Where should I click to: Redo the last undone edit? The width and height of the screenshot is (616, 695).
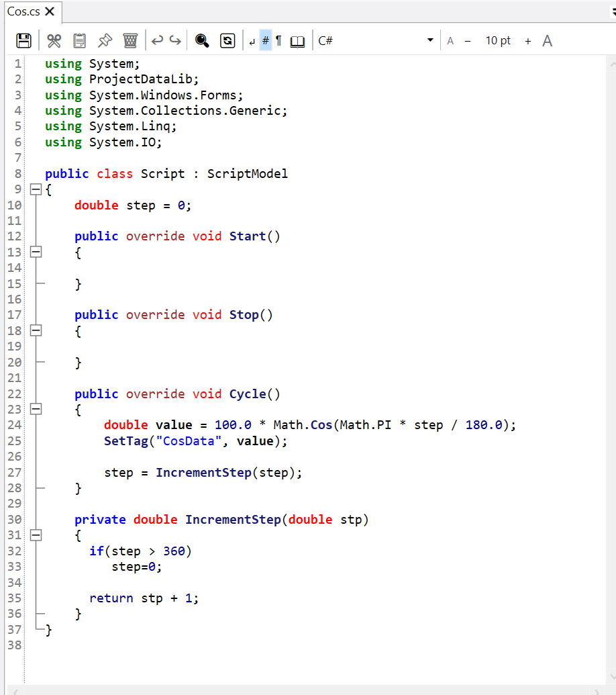click(175, 41)
